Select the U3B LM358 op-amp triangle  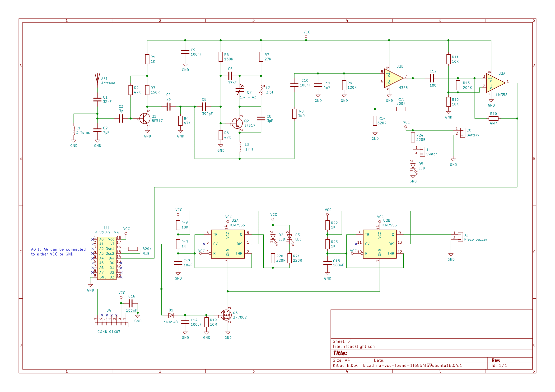click(393, 78)
